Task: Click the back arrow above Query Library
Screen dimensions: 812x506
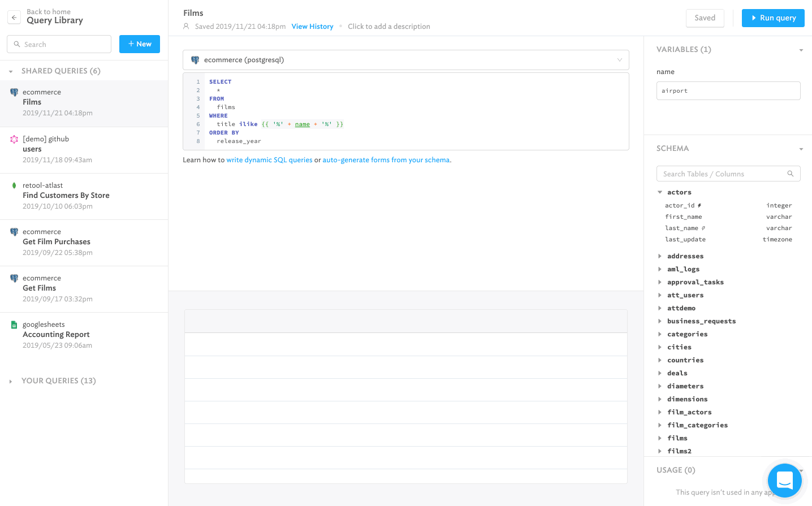Action: point(14,17)
